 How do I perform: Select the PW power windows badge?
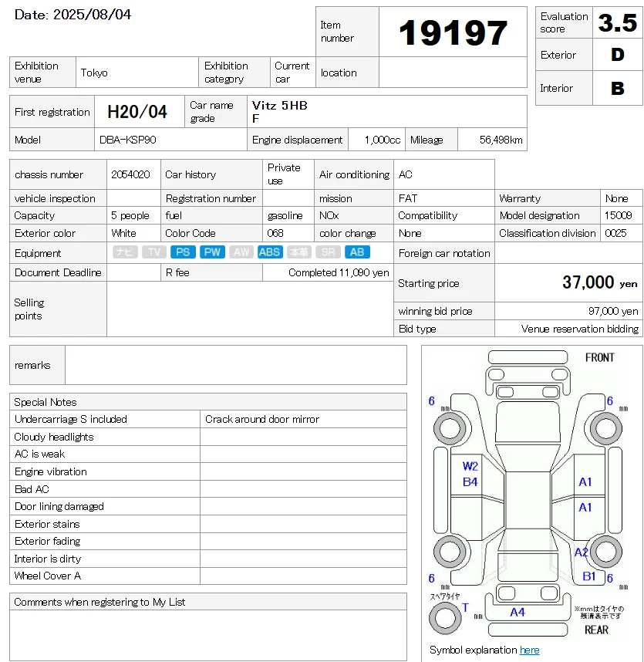click(212, 252)
